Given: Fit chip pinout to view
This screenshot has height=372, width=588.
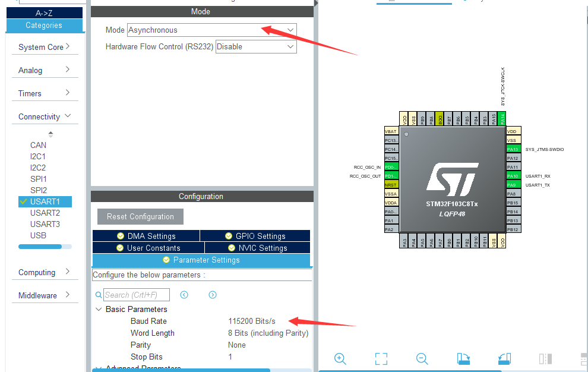Looking at the screenshot, I should [381, 358].
